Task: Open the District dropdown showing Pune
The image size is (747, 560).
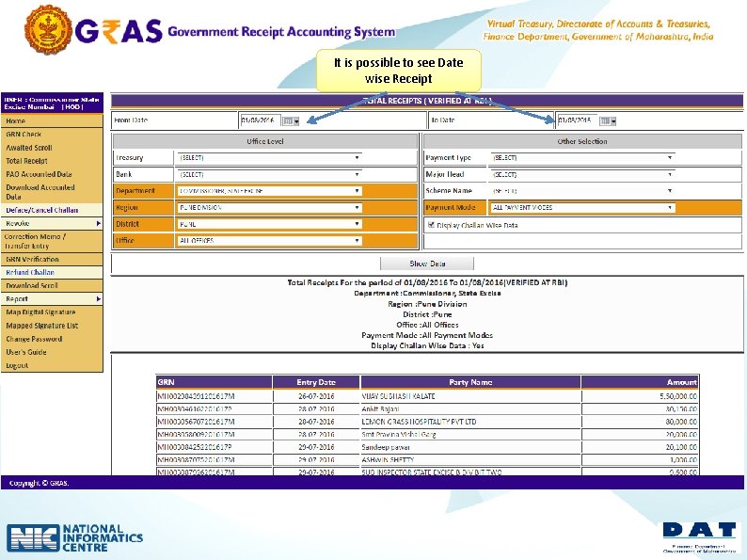Action: click(269, 224)
